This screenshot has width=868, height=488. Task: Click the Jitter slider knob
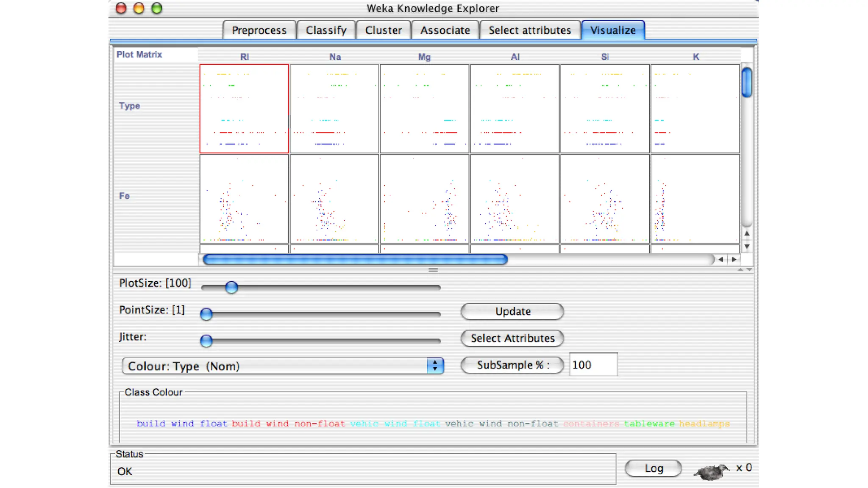(206, 341)
